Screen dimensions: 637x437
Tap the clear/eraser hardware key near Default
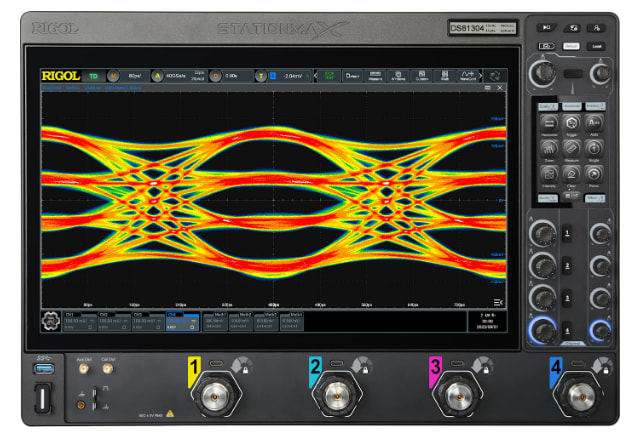click(x=546, y=46)
